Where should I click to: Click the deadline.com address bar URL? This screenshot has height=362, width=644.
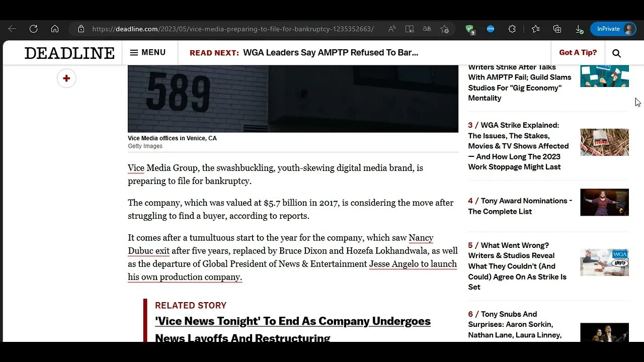pyautogui.click(x=232, y=29)
